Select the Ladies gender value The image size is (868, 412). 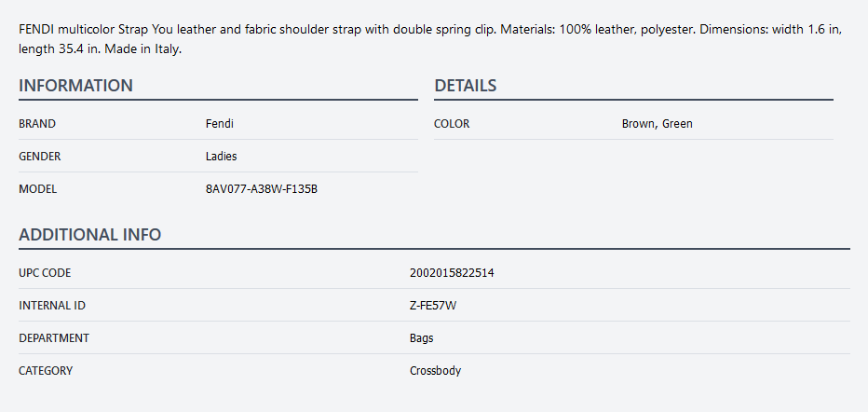pos(221,157)
